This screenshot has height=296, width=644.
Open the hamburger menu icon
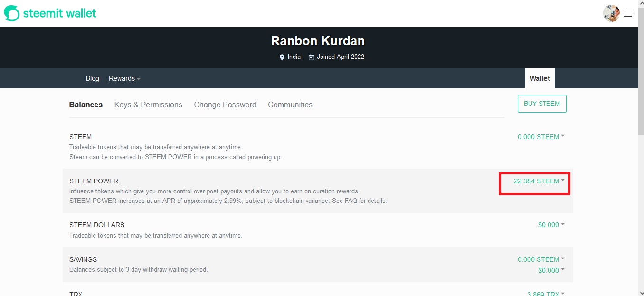pos(628,13)
